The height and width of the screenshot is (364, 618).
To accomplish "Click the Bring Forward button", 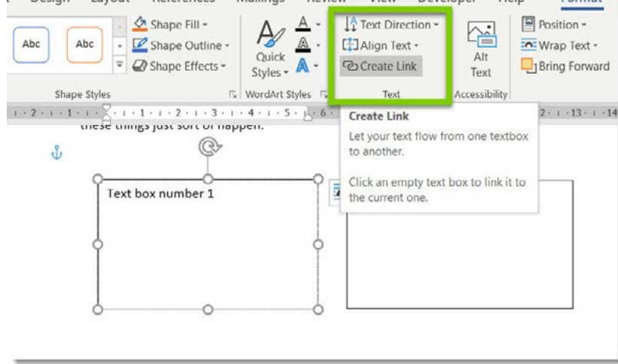I will coord(566,66).
